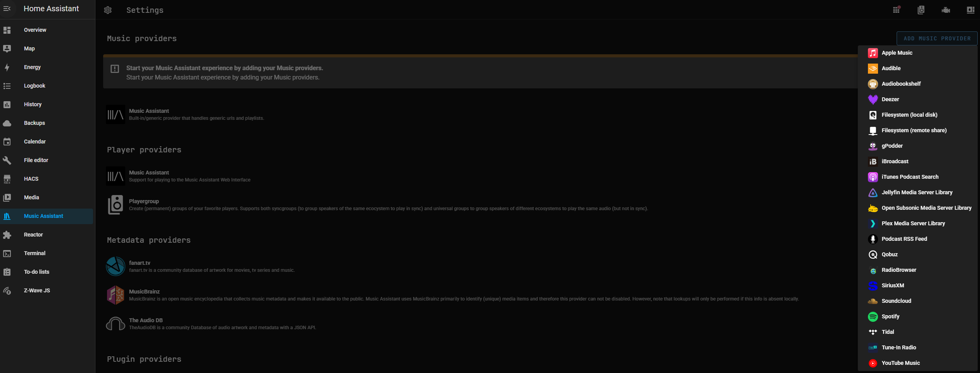Select YouTube Music provider
The width and height of the screenshot is (980, 373).
[x=918, y=363]
